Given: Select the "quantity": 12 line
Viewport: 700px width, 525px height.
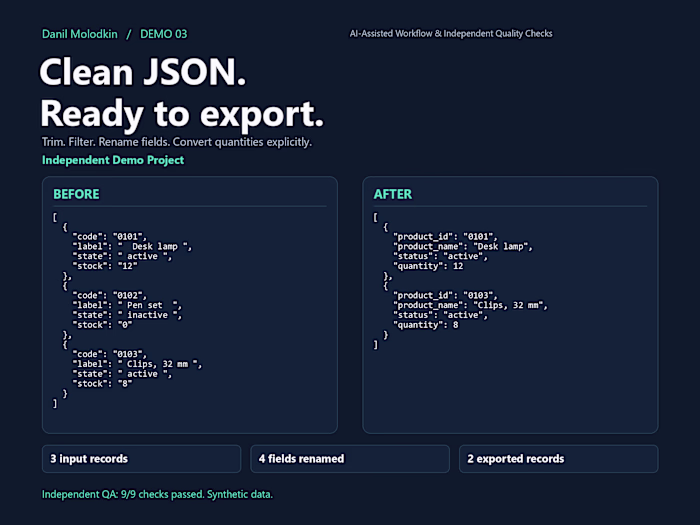Looking at the screenshot, I should (x=428, y=266).
